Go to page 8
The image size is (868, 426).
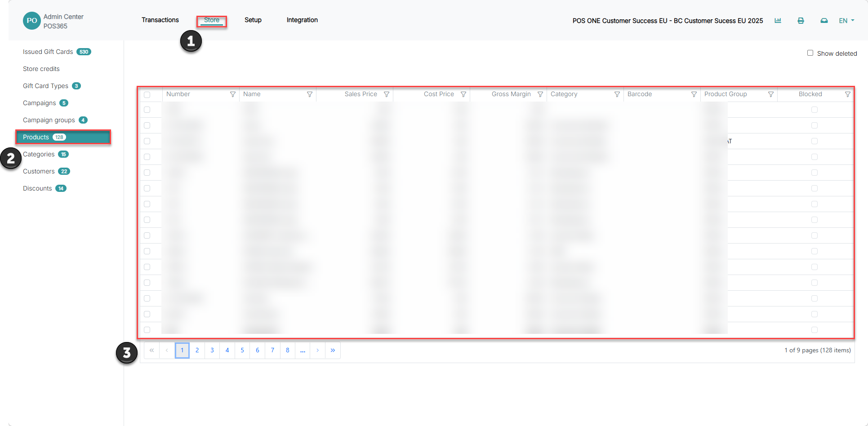[x=288, y=350]
